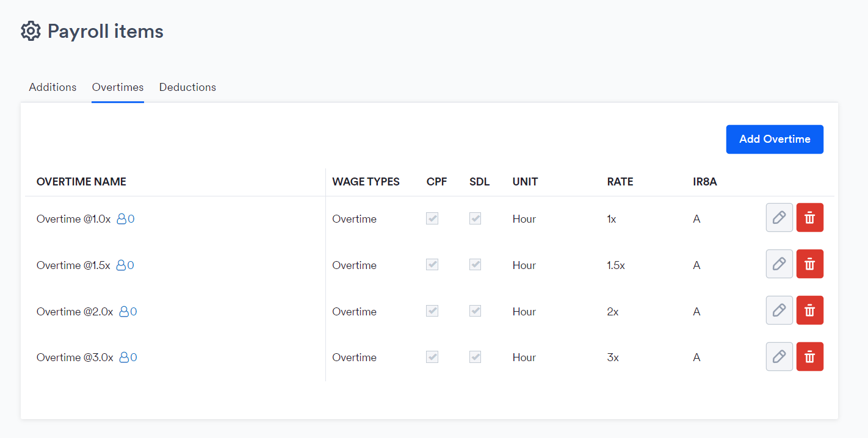868x438 pixels.
Task: Edit the Overtime @2.0x item
Action: 779,311
